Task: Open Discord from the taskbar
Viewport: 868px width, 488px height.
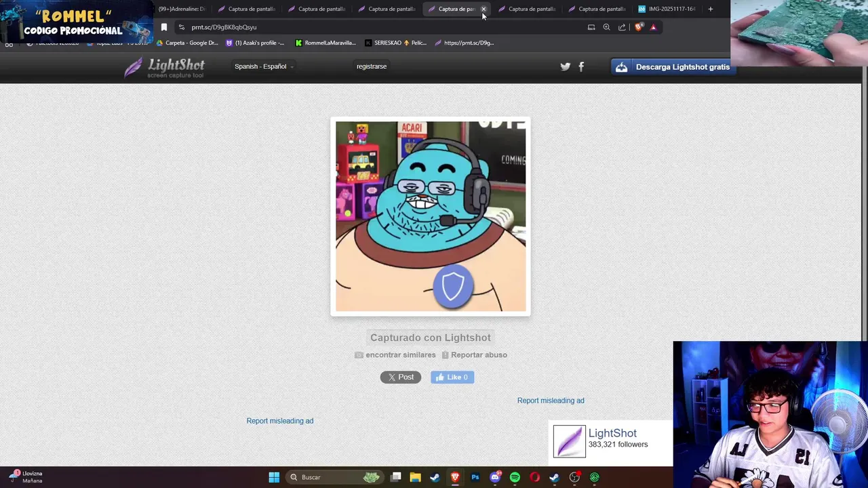Action: [495, 477]
